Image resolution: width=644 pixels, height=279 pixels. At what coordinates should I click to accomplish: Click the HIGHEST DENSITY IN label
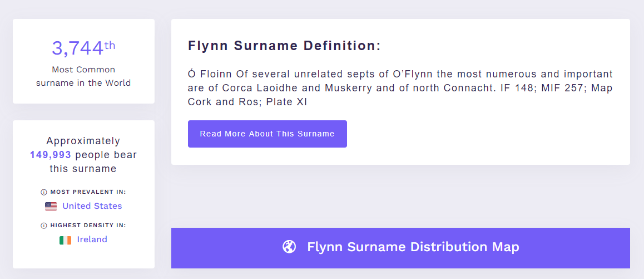(x=88, y=226)
